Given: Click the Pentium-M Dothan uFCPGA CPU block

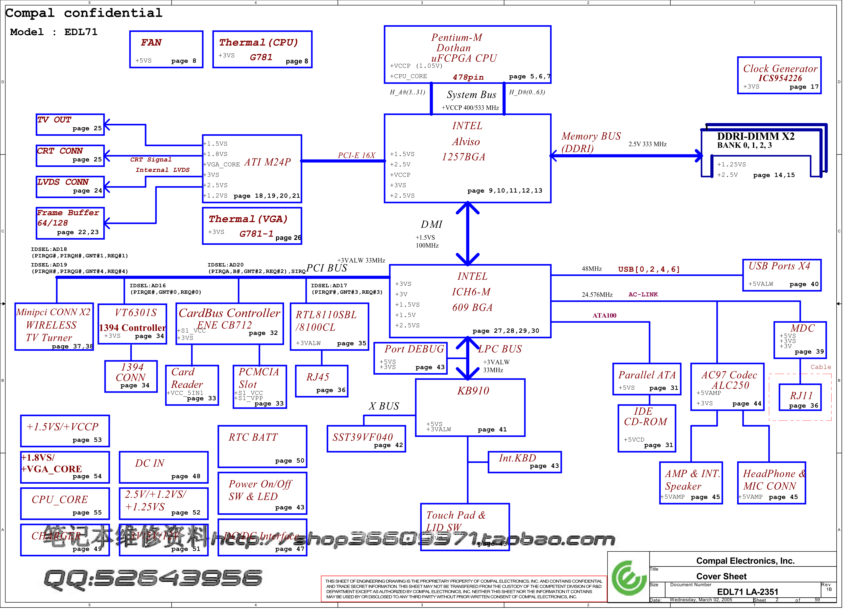Looking at the screenshot, I should 467,54.
